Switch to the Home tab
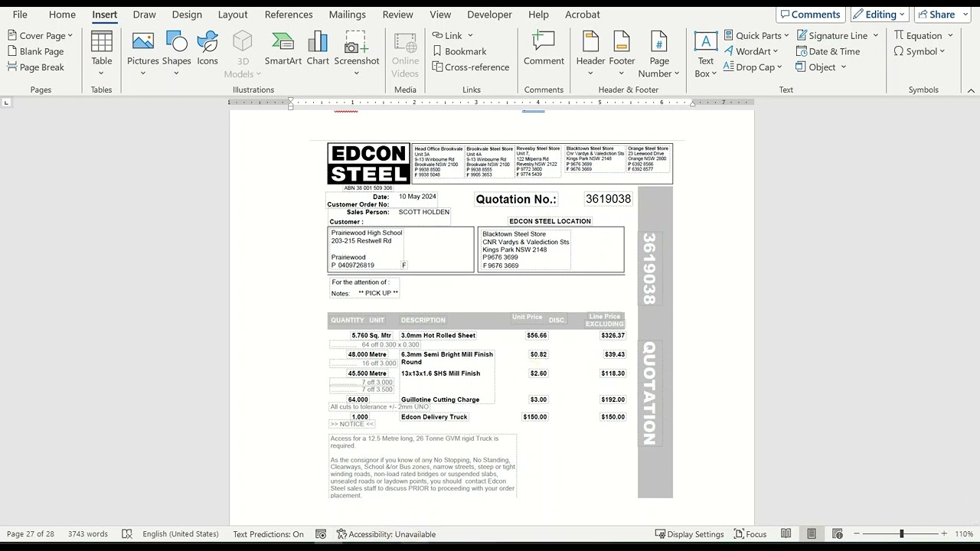 [x=62, y=15]
